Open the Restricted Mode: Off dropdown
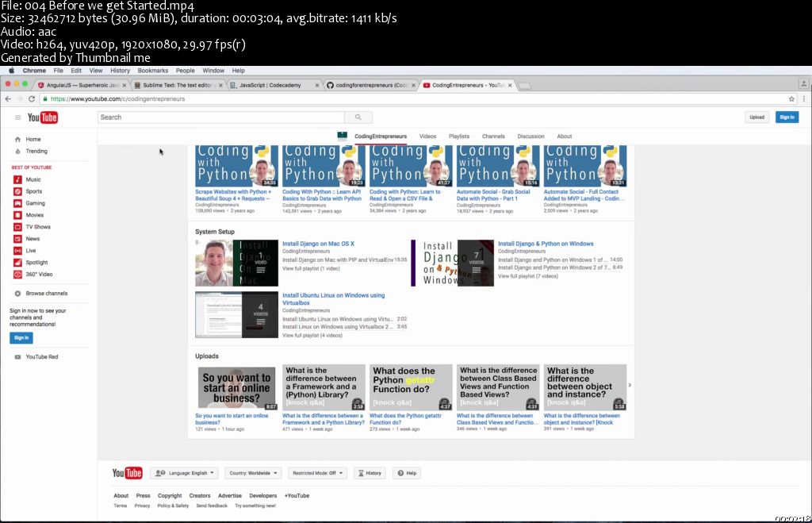This screenshot has height=523, width=812. [317, 473]
